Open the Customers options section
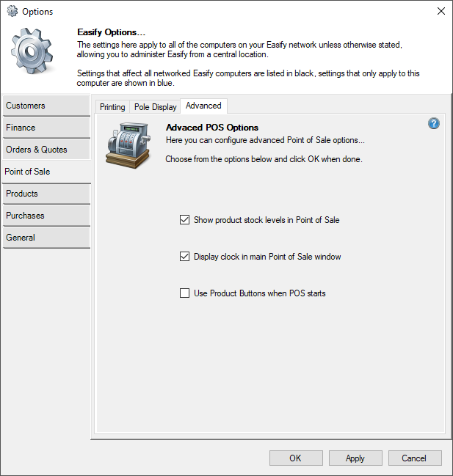 coord(46,106)
